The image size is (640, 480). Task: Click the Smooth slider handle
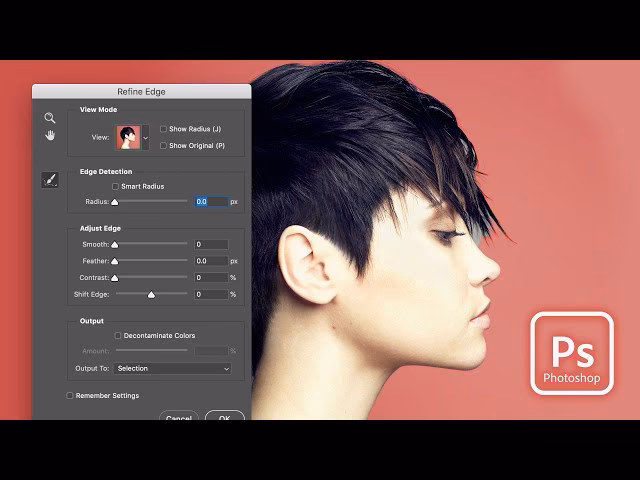pyautogui.click(x=115, y=245)
